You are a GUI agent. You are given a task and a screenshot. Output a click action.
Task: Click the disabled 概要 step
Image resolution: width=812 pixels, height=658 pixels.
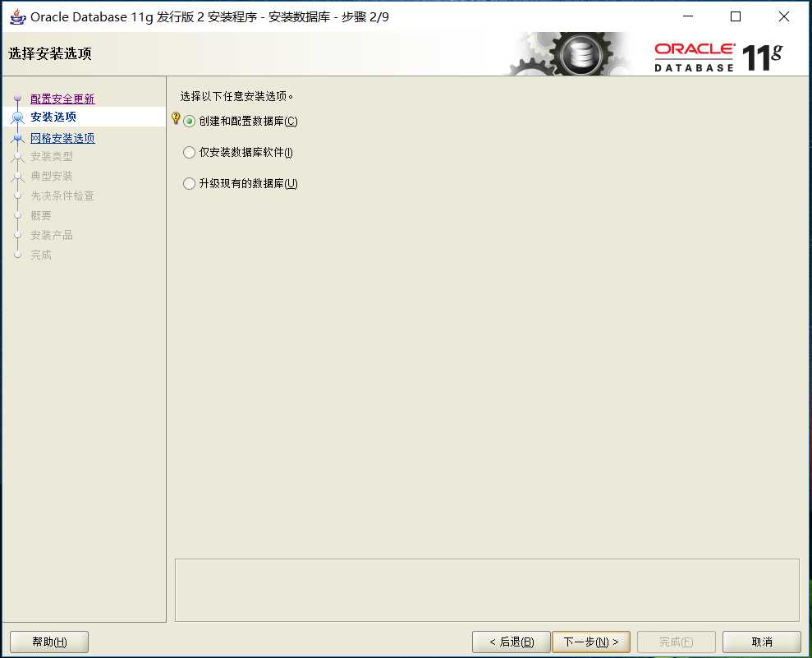point(41,215)
